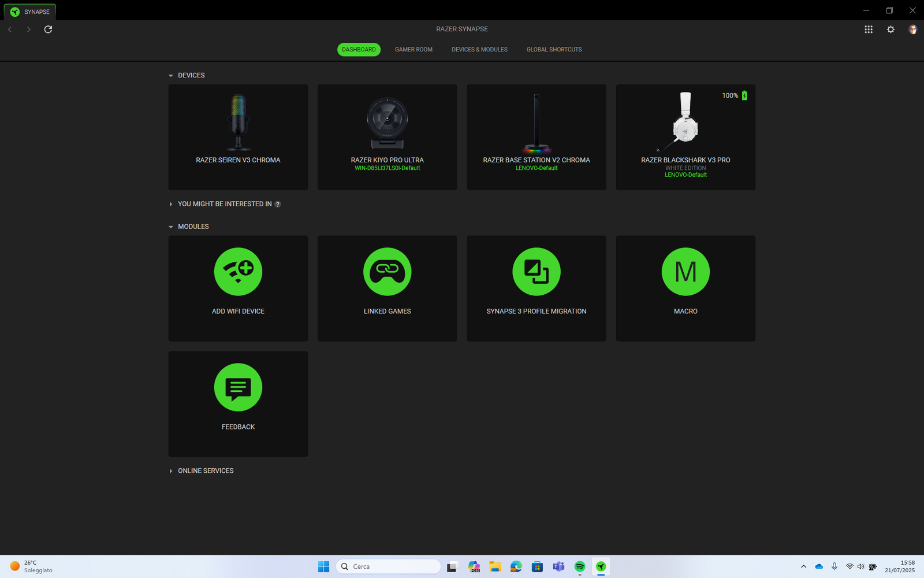Open Synapse settings gear icon
The width and height of the screenshot is (924, 578).
[891, 29]
